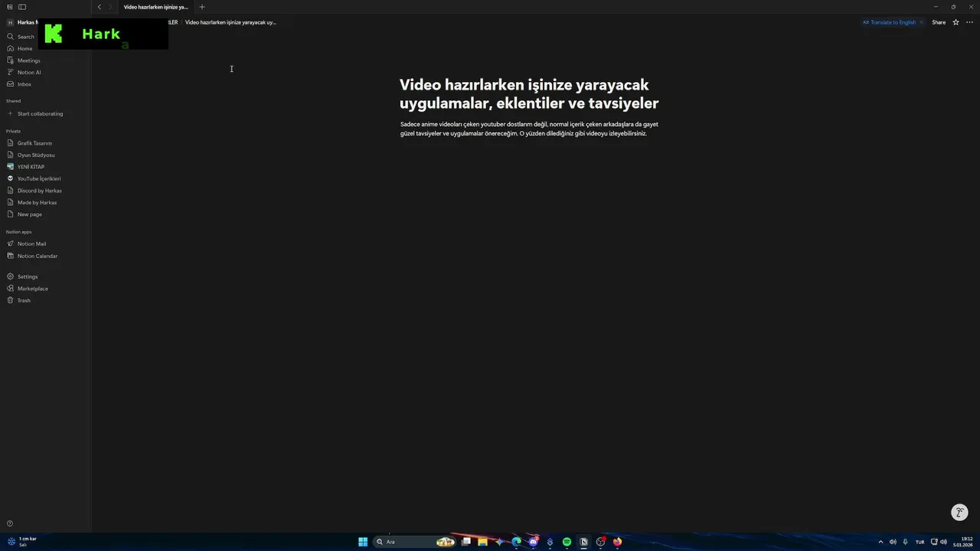Open the three-dot page options menu
980x551 pixels.
(x=969, y=22)
